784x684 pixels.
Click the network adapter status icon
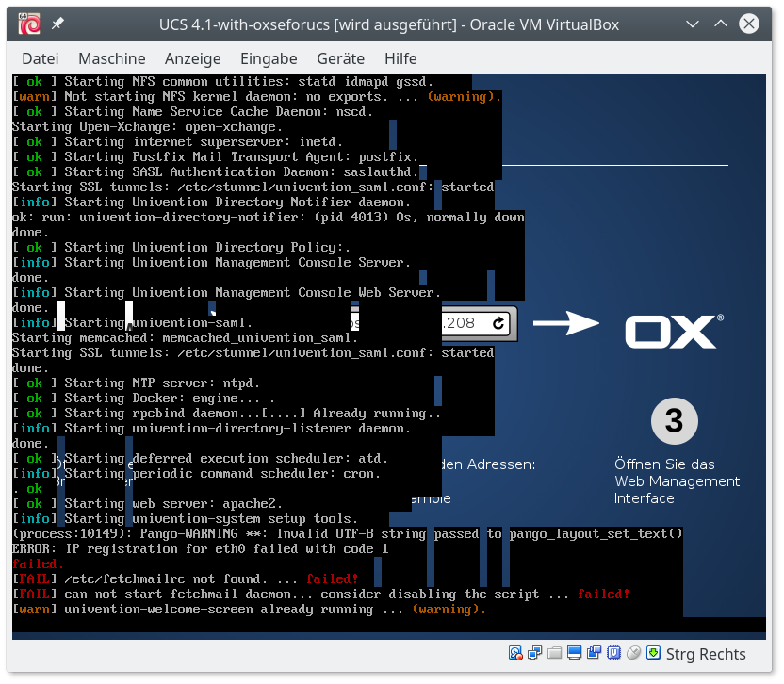(x=535, y=654)
